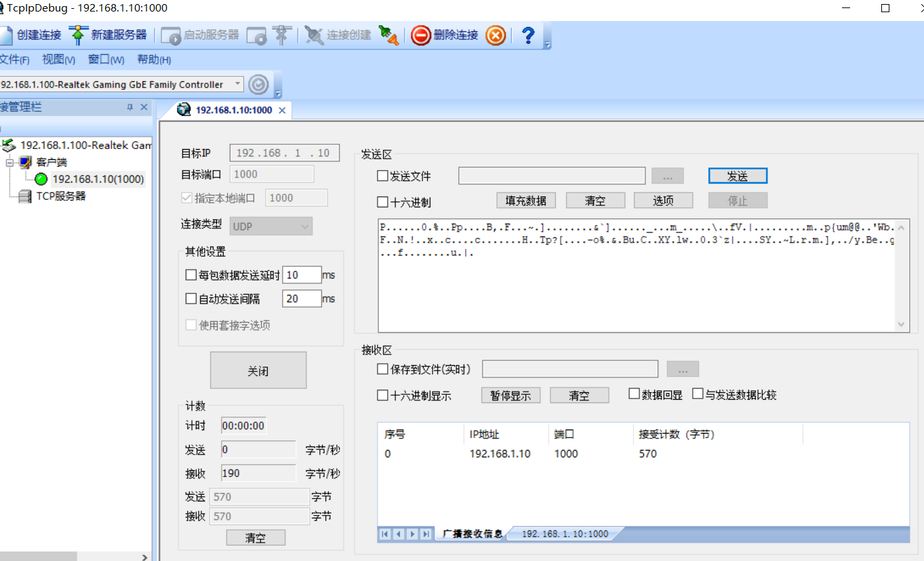The width and height of the screenshot is (924, 561).
Task: Click the 填充数据 button
Action: point(526,201)
